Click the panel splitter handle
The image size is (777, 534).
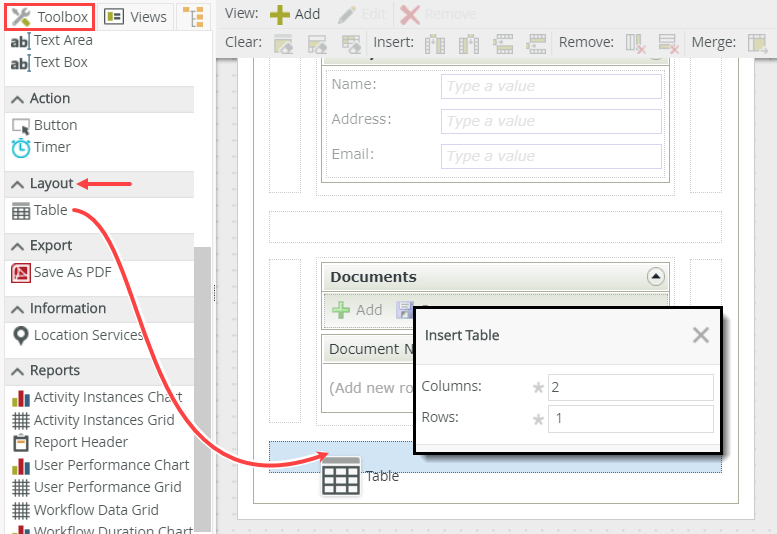(214, 292)
